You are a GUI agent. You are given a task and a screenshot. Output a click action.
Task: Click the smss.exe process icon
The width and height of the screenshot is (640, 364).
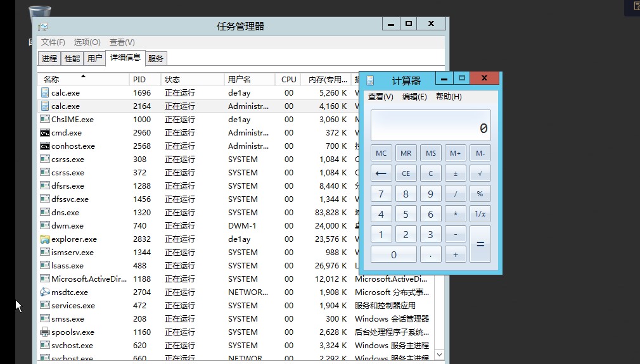45,319
